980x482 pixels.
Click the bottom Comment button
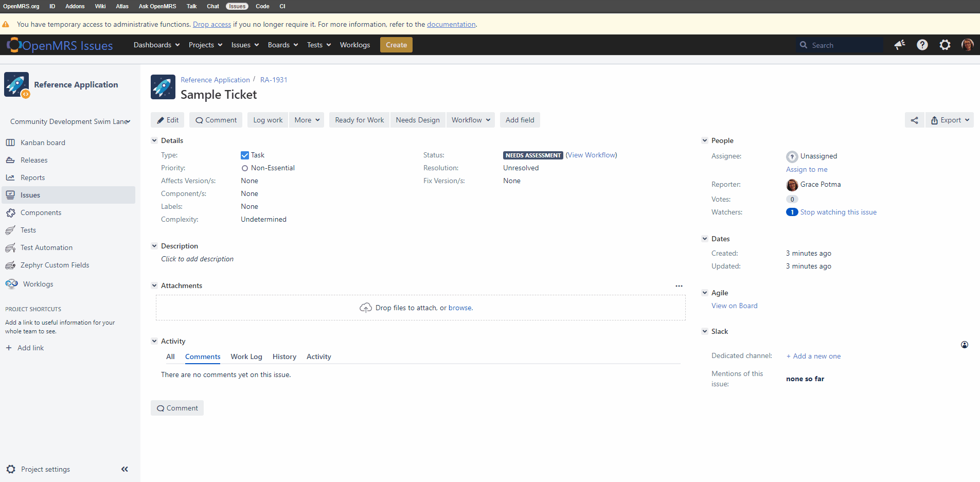(x=177, y=408)
